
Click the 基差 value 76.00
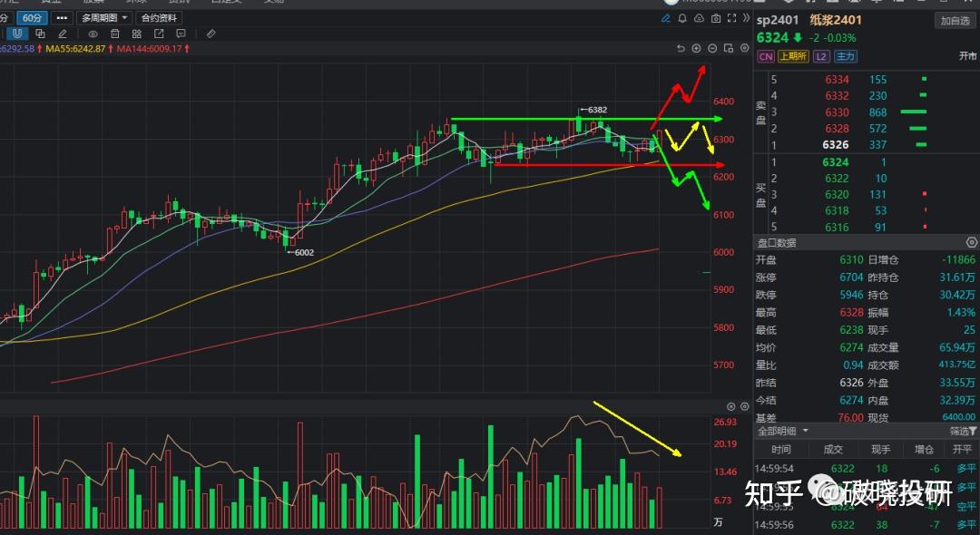(x=850, y=418)
